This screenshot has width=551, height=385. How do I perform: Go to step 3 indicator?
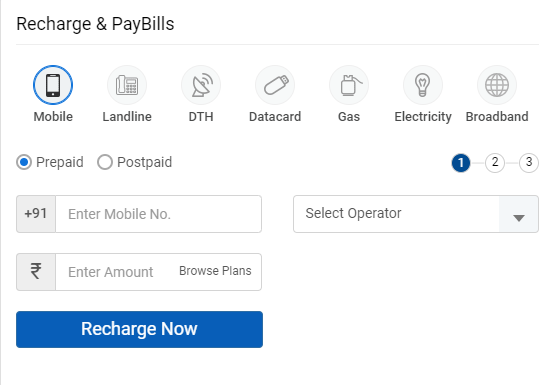529,163
